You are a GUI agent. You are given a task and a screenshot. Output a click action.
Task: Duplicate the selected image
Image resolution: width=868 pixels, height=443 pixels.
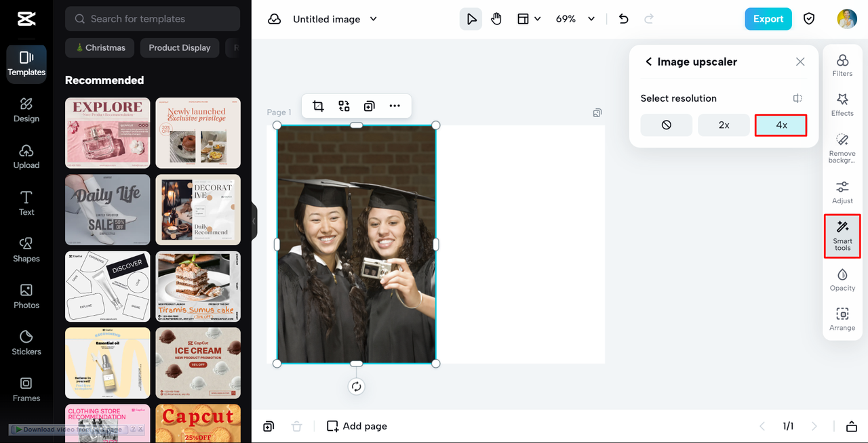click(369, 106)
